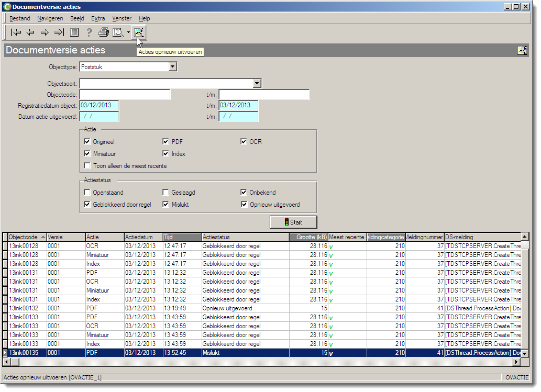This screenshot has width=541, height=392.
Task: Open the Objectsoort dropdown
Action: click(x=257, y=83)
